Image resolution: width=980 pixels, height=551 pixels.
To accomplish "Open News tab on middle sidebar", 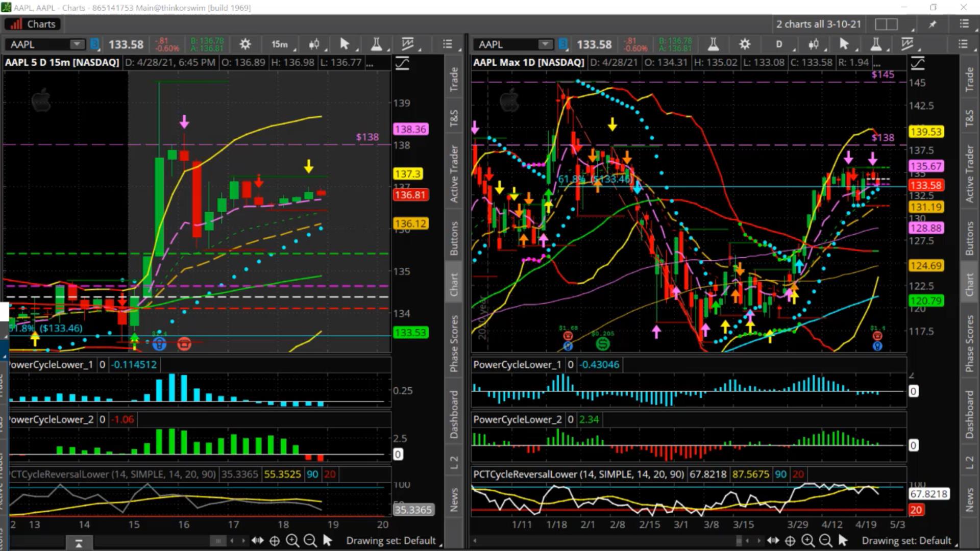I will pos(454,499).
